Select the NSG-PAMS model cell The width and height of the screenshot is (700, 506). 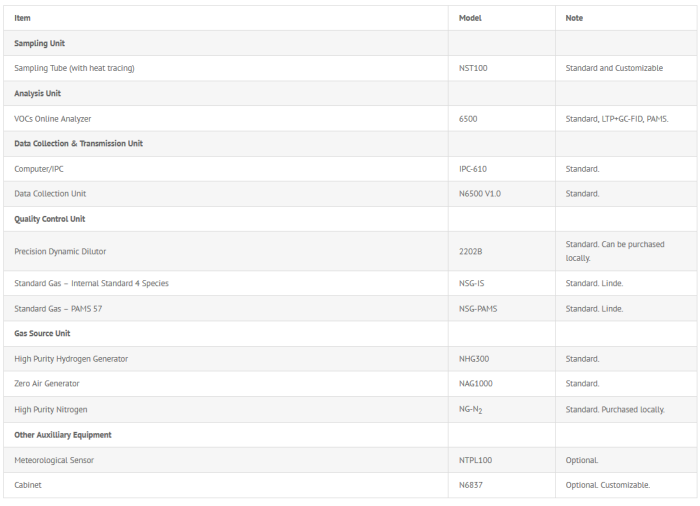coord(478,309)
